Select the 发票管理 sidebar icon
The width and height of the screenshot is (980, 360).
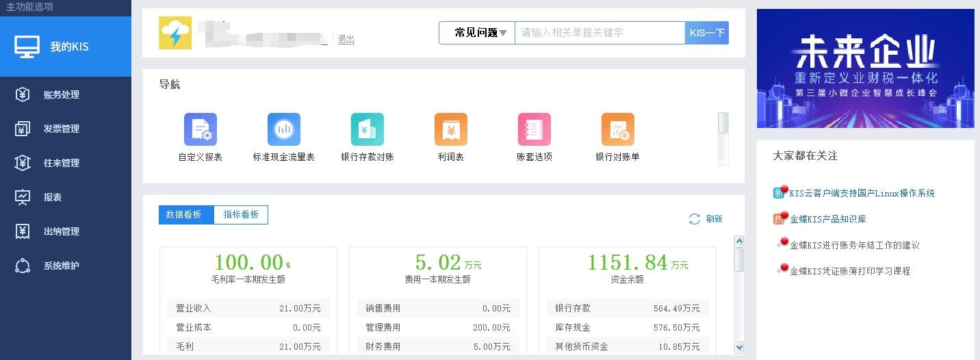click(x=23, y=129)
